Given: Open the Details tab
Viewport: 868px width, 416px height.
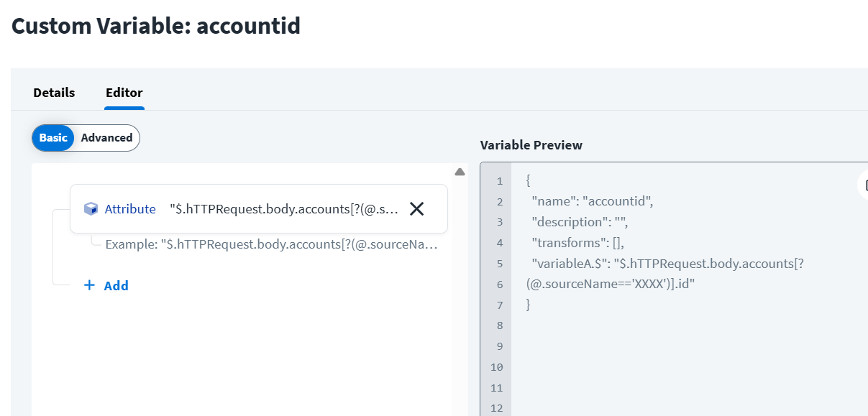Looking at the screenshot, I should [x=54, y=93].
